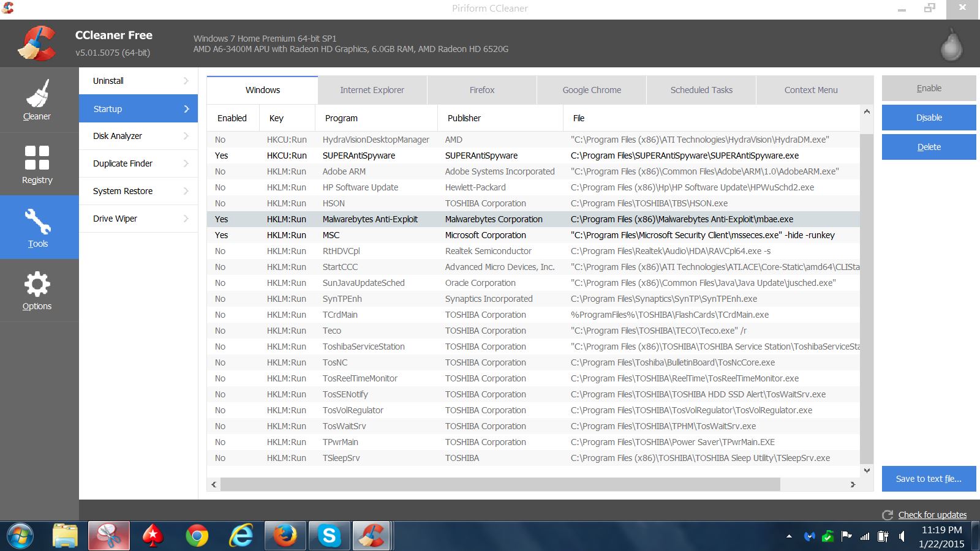Open Google Chrome from the taskbar
The height and width of the screenshot is (551, 980).
197,536
